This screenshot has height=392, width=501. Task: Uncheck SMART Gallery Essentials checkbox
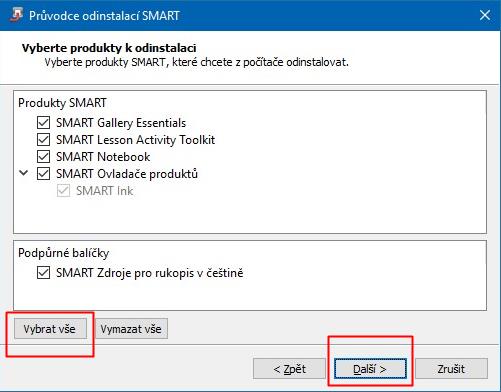43,123
